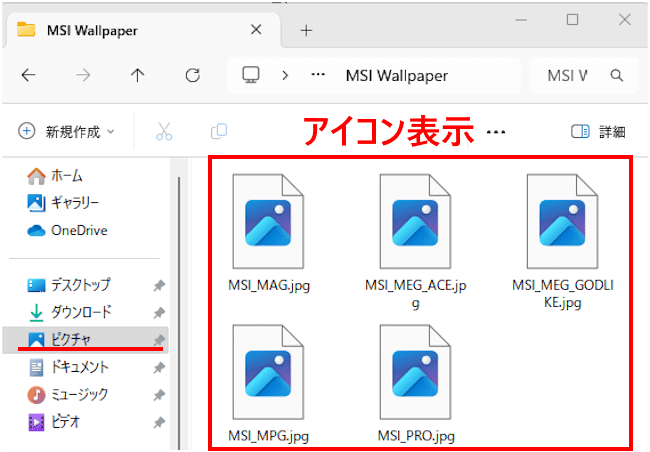
Task: Click the pin icon beside ピクチャ
Action: tap(159, 340)
